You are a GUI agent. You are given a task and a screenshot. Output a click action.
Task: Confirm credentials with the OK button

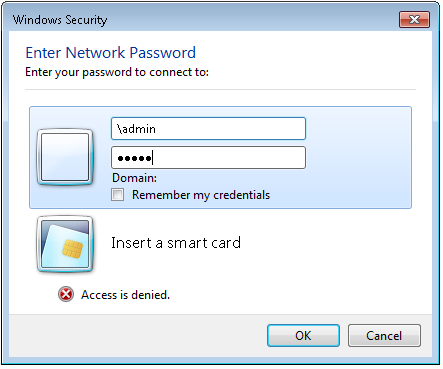303,336
